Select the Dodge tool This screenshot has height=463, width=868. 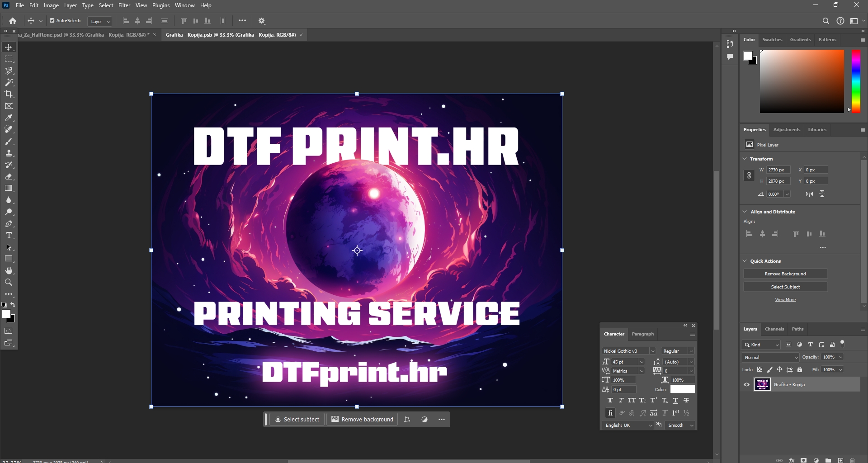coord(9,212)
